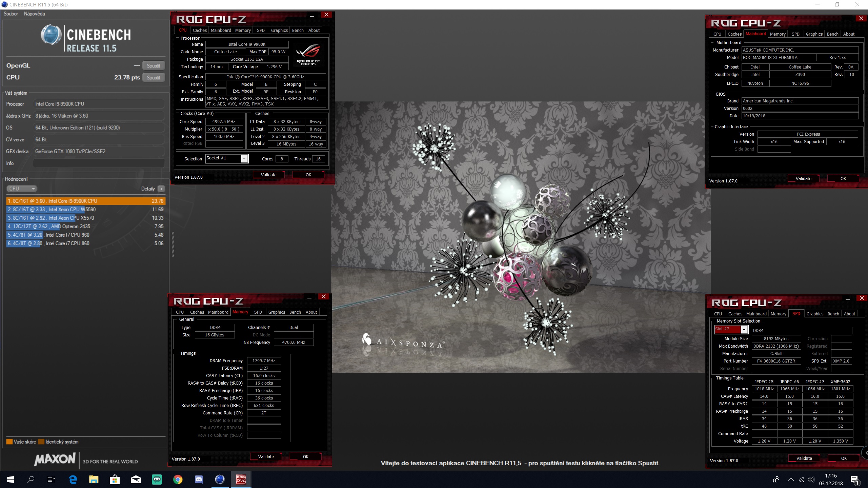Image resolution: width=868 pixels, height=488 pixels.
Task: Click the Cinebench logo globe icon
Action: 51,35
